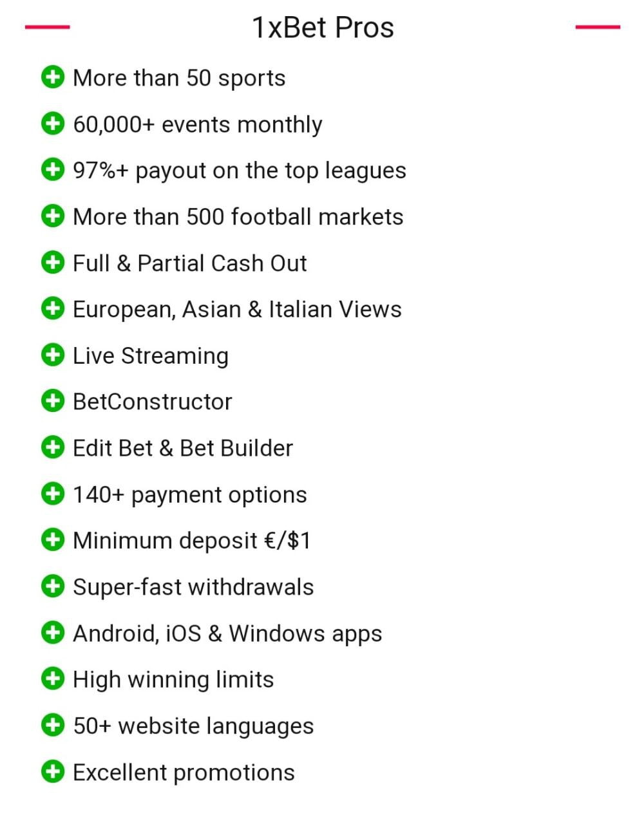Image resolution: width=644 pixels, height=824 pixels.
Task: Click European, Asian & Italian Views text
Action: [237, 310]
